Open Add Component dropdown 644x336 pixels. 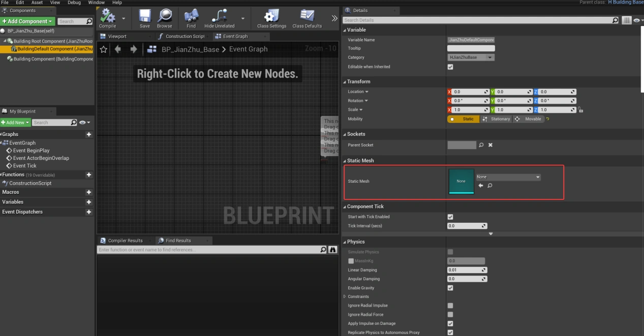coord(27,21)
